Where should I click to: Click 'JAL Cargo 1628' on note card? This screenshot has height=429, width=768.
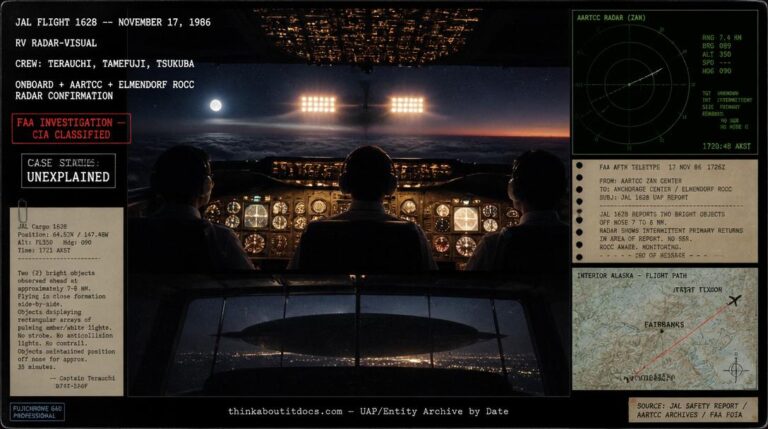click(x=42, y=227)
